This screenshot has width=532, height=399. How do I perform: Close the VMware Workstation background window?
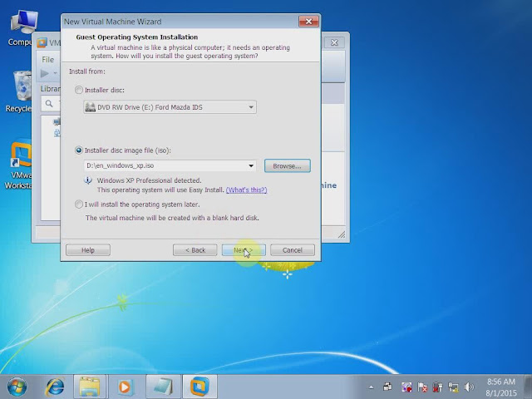click(x=334, y=42)
